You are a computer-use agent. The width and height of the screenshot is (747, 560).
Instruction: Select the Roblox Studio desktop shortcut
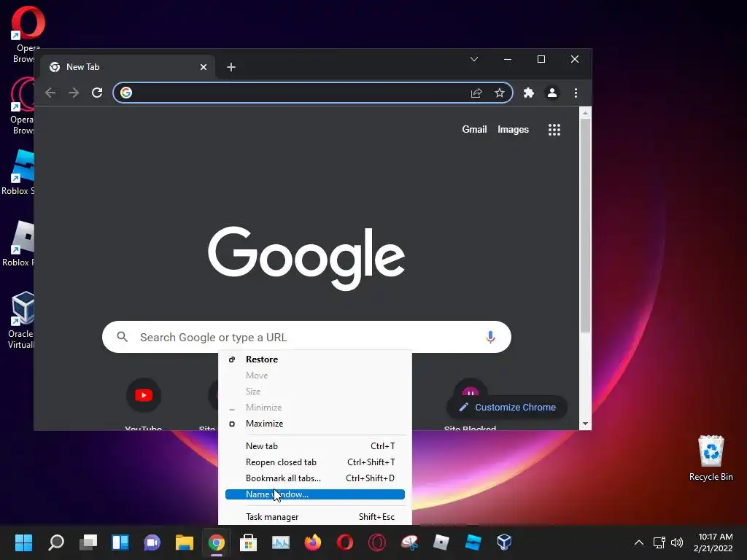(x=18, y=172)
